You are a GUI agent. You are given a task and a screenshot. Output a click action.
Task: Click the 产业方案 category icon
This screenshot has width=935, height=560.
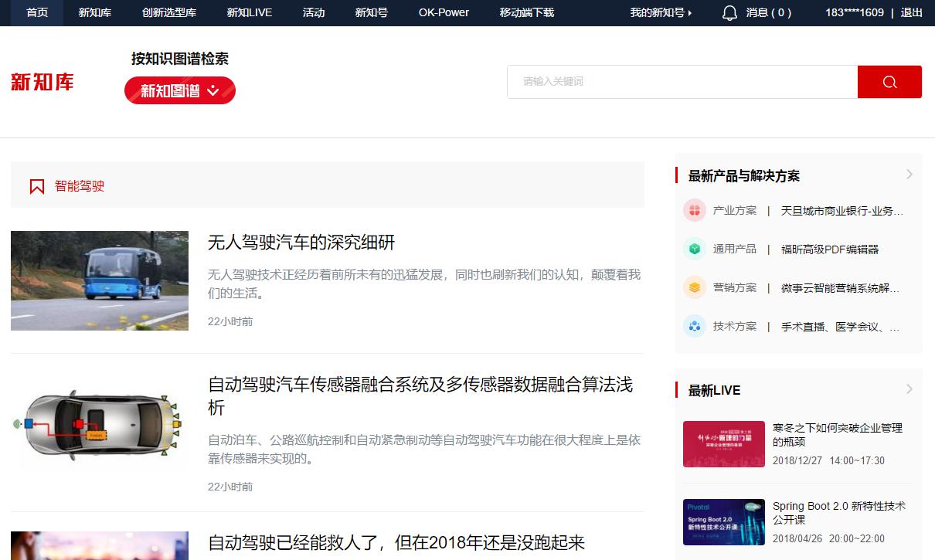tap(694, 210)
